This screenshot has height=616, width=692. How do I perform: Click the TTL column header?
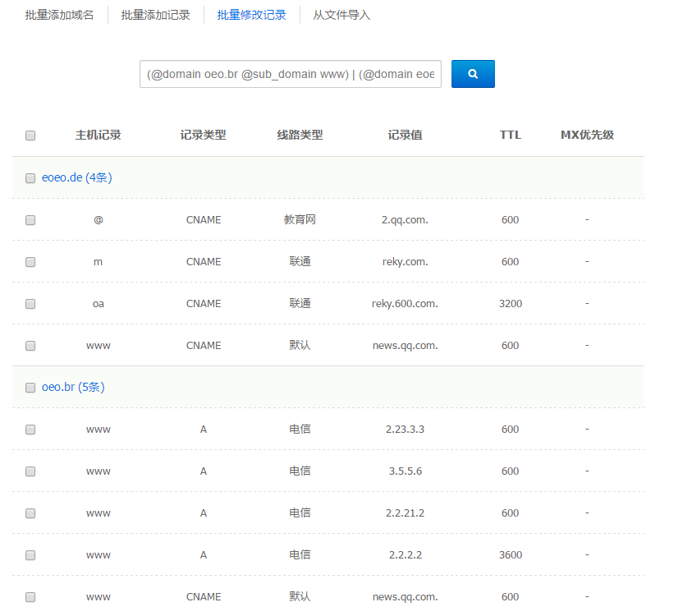(510, 135)
